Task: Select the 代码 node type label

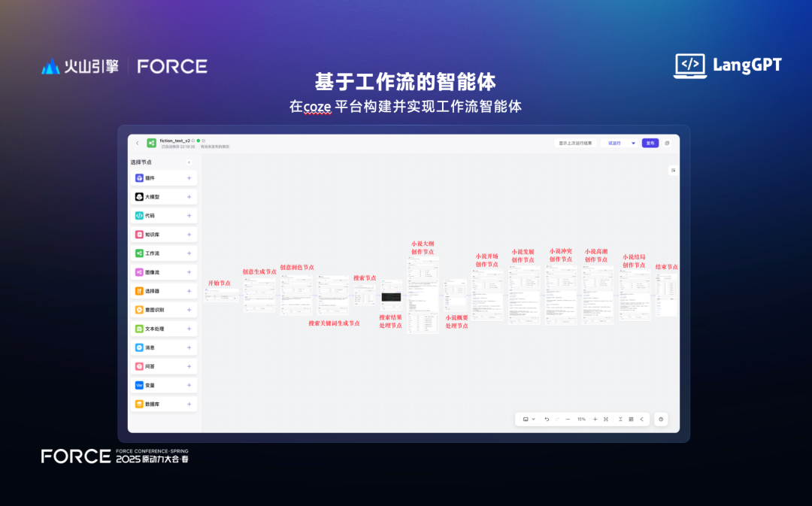Action: [150, 216]
